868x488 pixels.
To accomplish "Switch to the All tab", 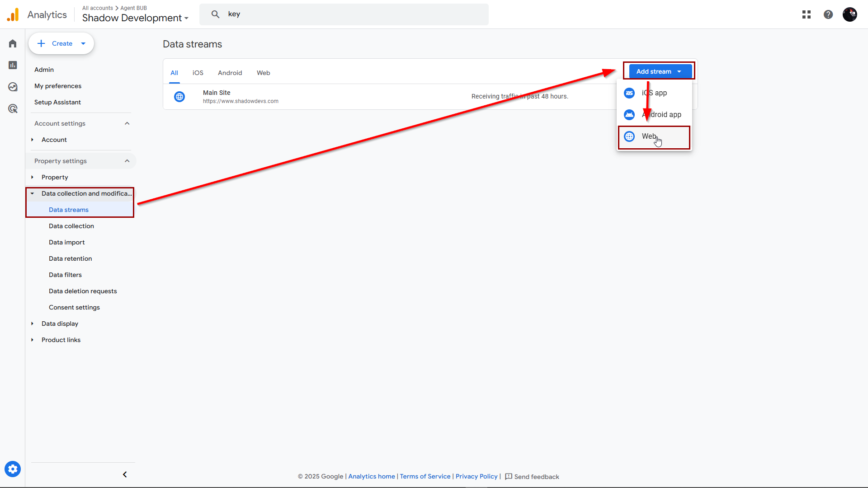I will pyautogui.click(x=174, y=73).
